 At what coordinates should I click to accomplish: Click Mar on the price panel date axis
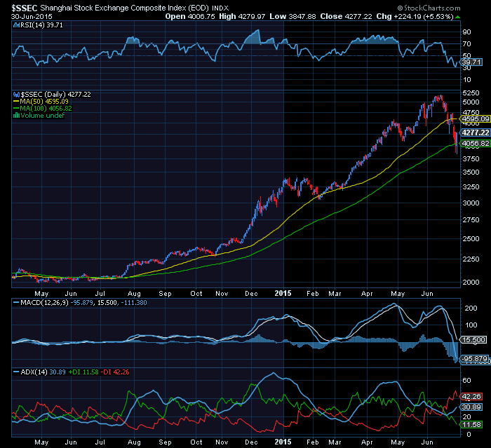pos(335,293)
